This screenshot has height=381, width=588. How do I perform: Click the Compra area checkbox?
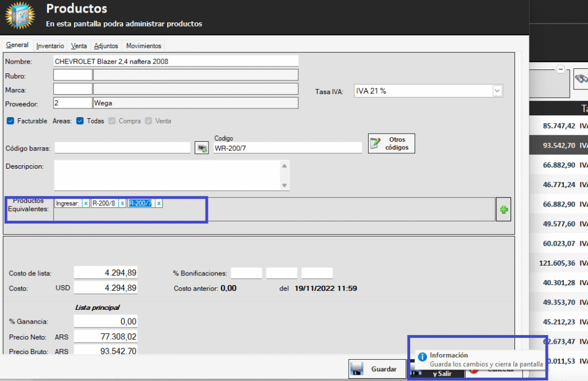click(x=112, y=121)
